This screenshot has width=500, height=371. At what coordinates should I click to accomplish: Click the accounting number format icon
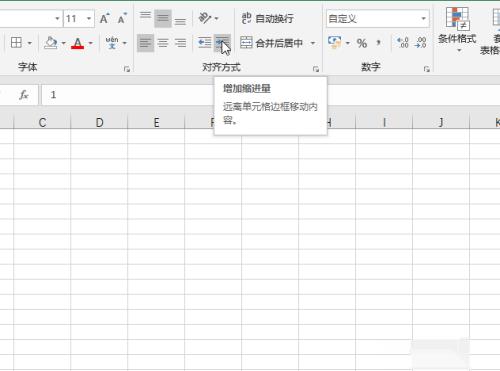334,43
